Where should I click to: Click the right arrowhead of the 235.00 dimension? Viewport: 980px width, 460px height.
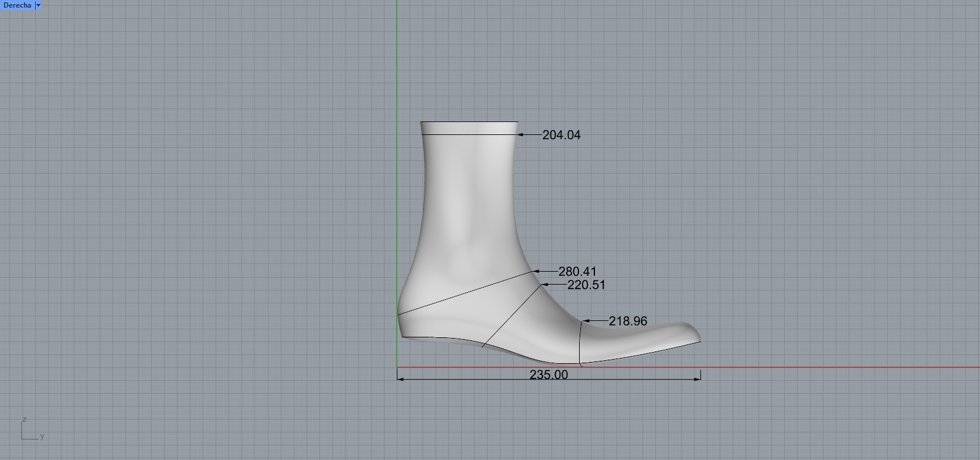click(x=697, y=379)
